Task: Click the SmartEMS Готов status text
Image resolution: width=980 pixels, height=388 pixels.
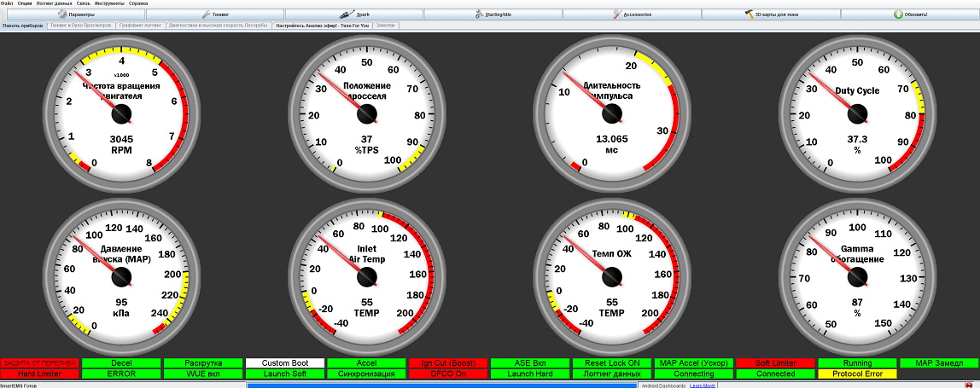Action: [18, 385]
